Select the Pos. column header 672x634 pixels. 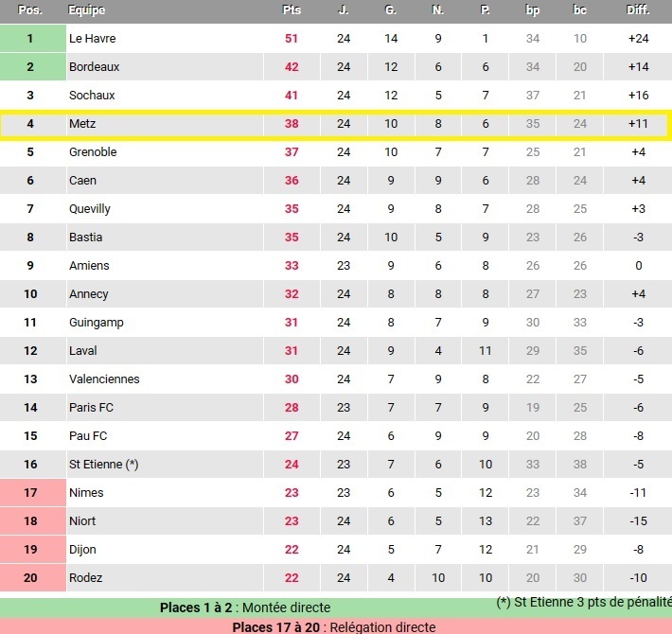29,10
